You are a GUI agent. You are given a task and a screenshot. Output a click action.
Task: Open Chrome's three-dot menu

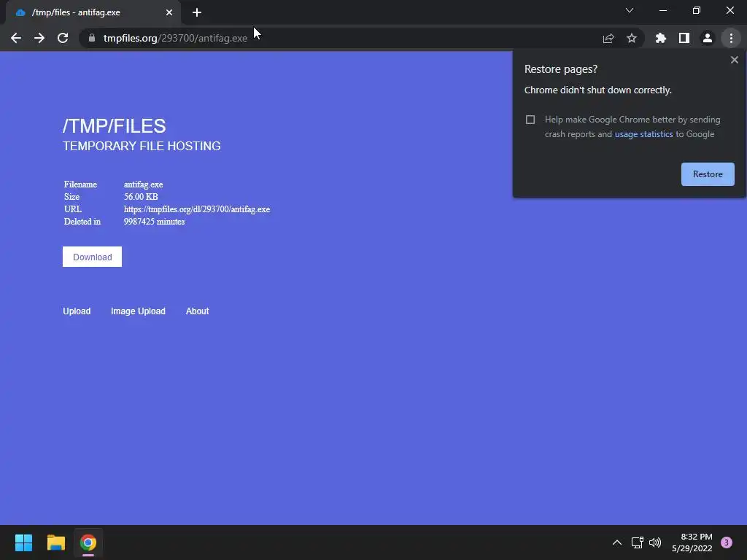[x=731, y=38]
